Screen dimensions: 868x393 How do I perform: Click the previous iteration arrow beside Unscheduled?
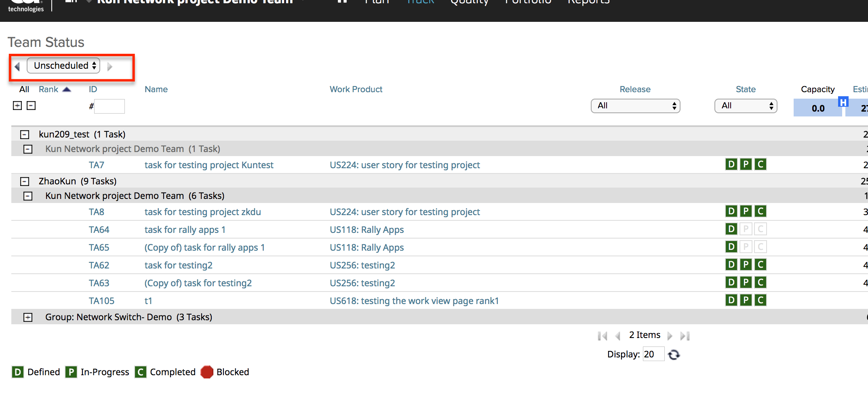coord(17,66)
